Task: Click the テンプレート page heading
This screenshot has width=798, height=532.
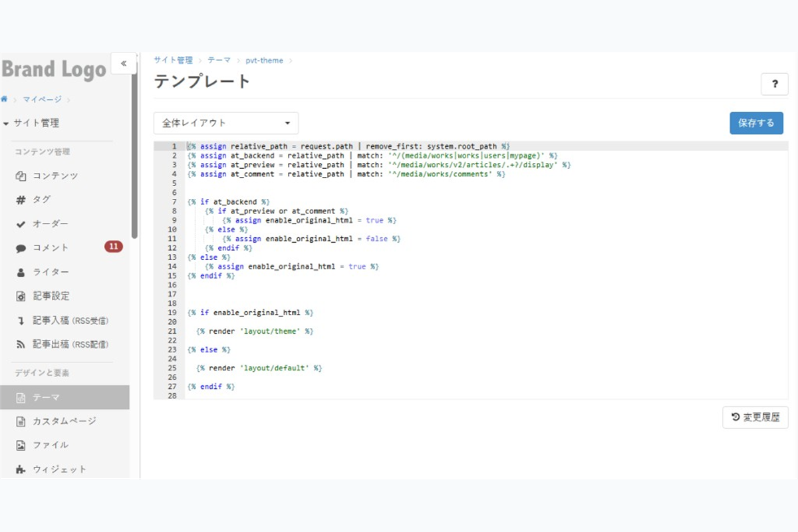Action: pos(202,82)
